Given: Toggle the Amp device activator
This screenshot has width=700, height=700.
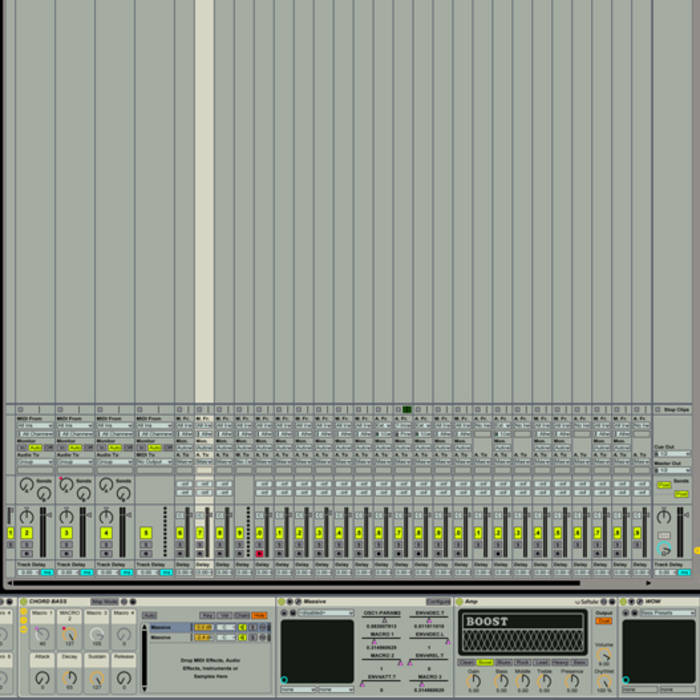Looking at the screenshot, I should pyautogui.click(x=459, y=602).
